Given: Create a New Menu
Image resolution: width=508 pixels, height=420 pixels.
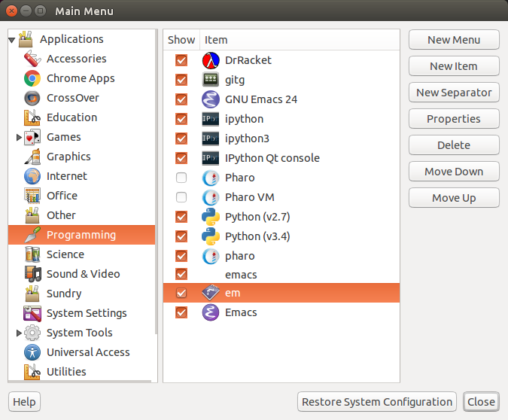Looking at the screenshot, I should [454, 40].
